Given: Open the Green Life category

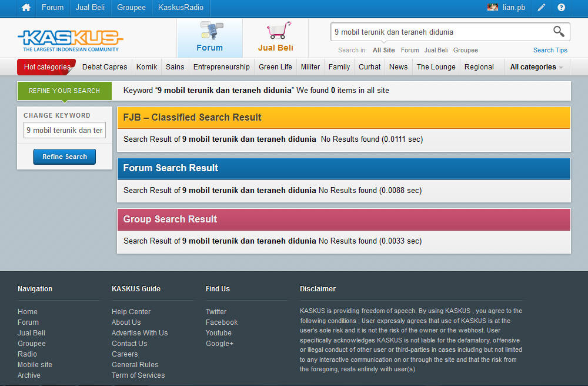Looking at the screenshot, I should pos(275,67).
